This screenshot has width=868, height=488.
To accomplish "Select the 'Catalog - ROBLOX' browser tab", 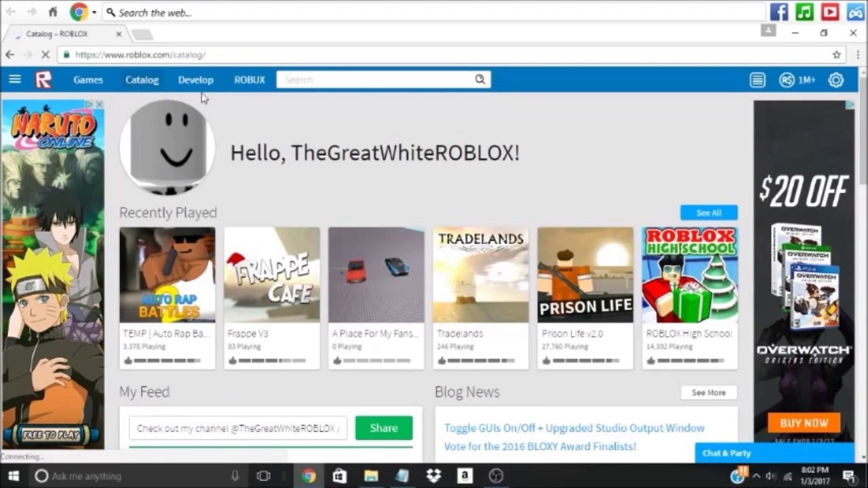I will 66,34.
